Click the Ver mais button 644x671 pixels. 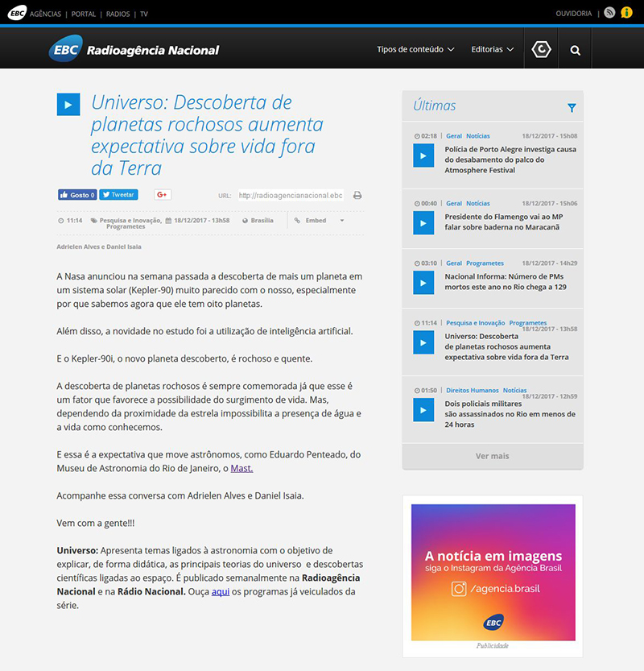[x=492, y=456]
